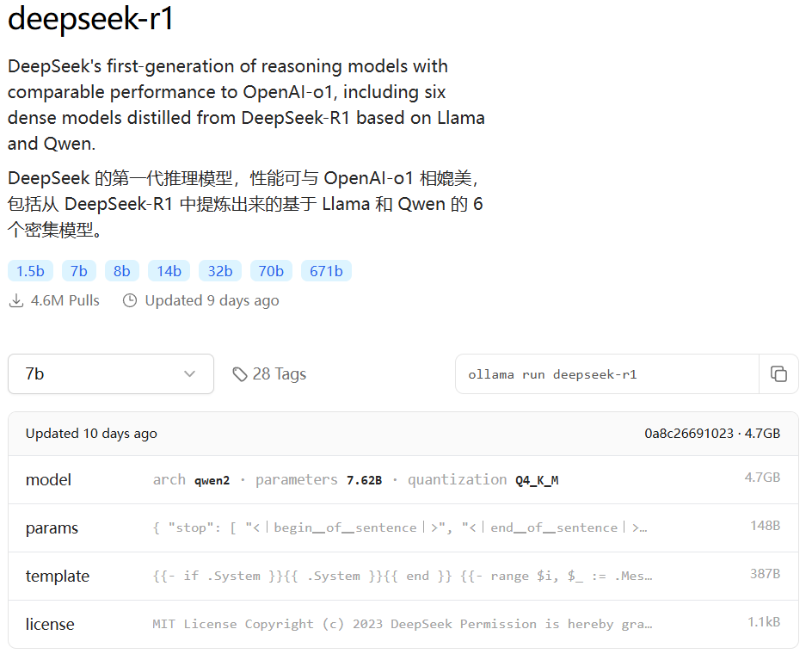The width and height of the screenshot is (812, 660).
Task: Pick the 32b model tag
Action: click(220, 271)
